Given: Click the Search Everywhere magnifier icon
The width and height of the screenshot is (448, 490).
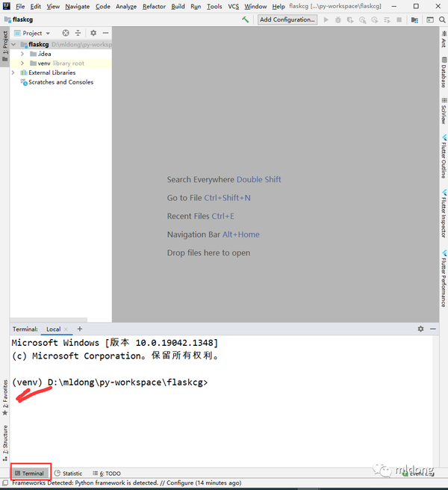Looking at the screenshot, I should coord(442,19).
